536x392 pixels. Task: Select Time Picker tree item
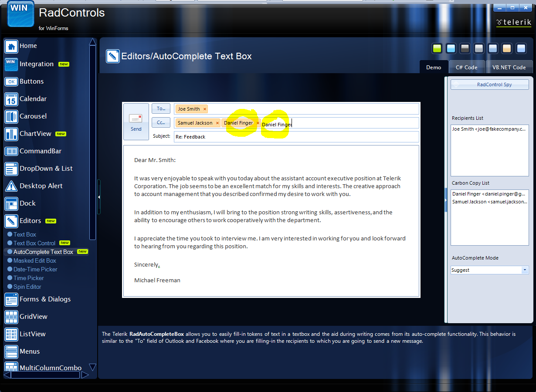click(29, 278)
